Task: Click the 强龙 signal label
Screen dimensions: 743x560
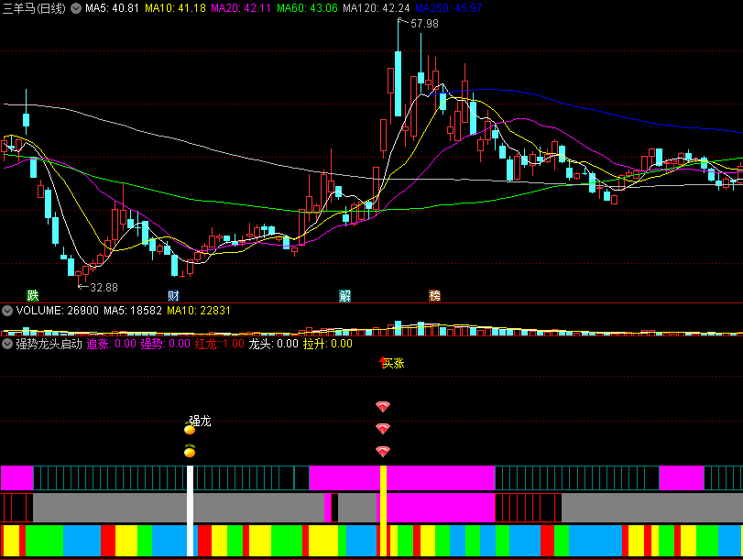Action: (x=201, y=421)
